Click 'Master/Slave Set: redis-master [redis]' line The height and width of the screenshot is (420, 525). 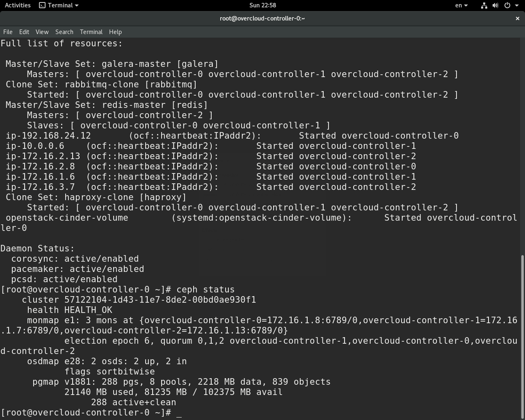(107, 105)
